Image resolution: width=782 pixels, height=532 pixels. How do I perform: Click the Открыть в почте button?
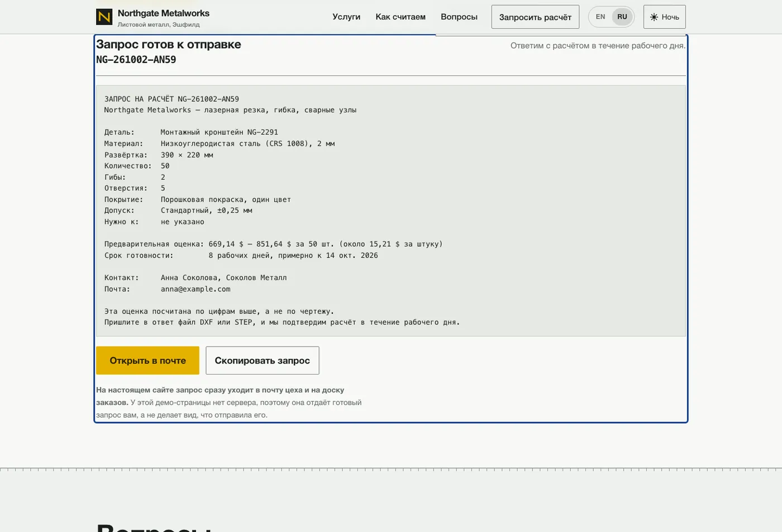[x=147, y=361]
